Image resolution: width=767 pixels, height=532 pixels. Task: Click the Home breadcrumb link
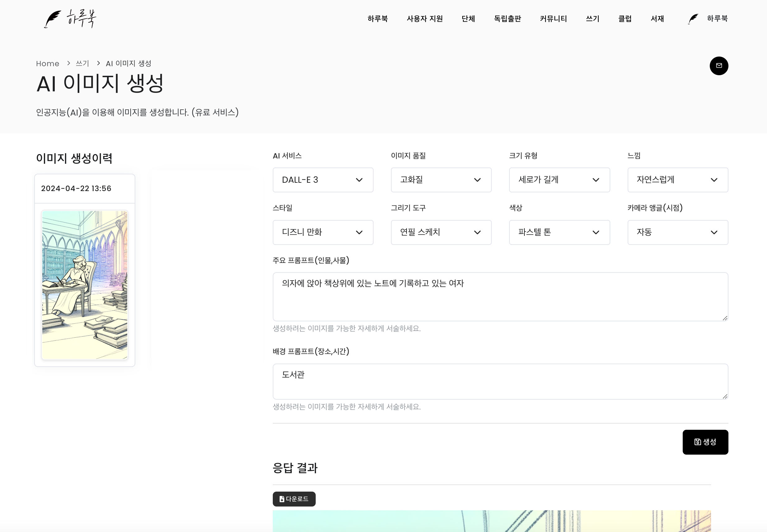tap(47, 63)
